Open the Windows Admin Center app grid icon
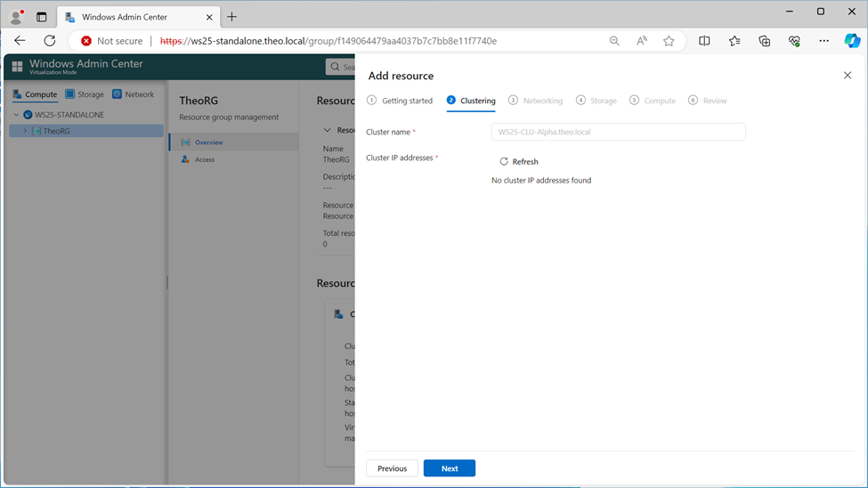The image size is (868, 488). (x=17, y=67)
